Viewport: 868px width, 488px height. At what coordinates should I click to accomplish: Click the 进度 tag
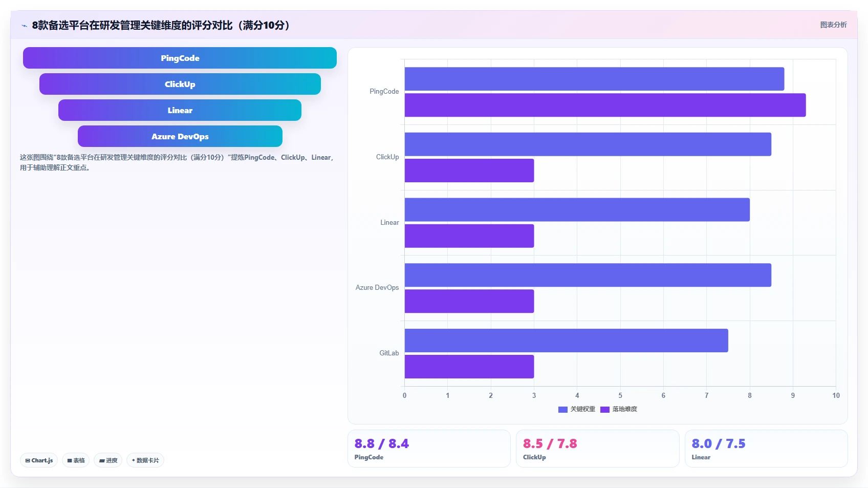(x=108, y=460)
